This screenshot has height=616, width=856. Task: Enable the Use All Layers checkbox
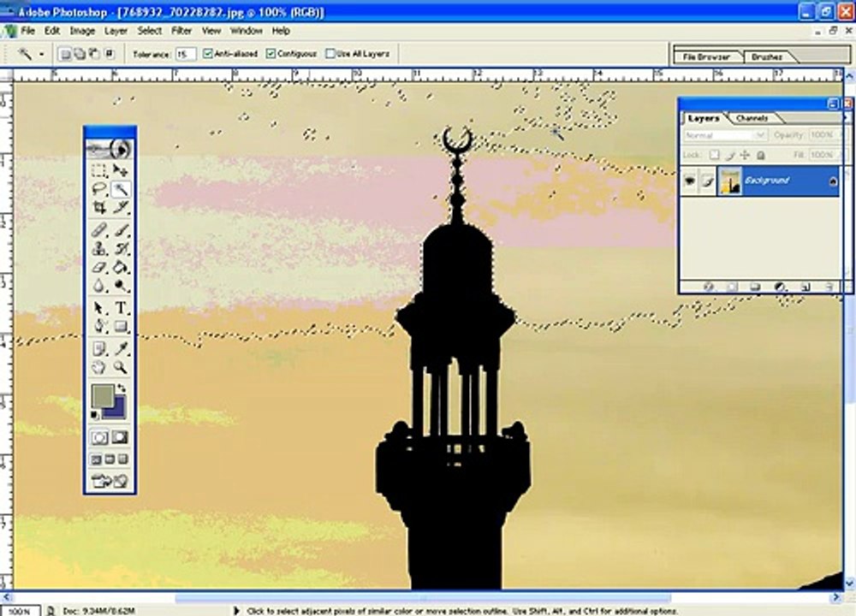(330, 53)
